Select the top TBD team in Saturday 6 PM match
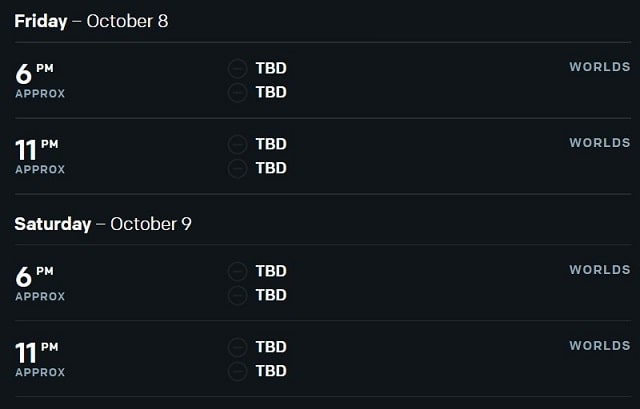The width and height of the screenshot is (640, 409). tap(271, 271)
